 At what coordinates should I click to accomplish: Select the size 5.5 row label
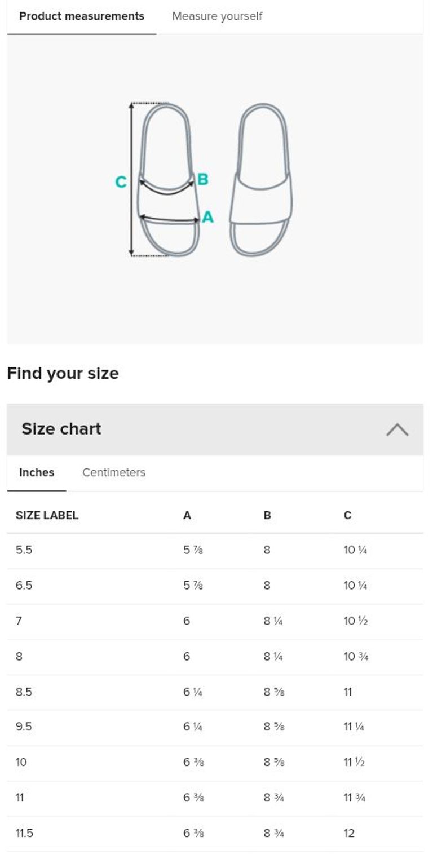tap(24, 550)
